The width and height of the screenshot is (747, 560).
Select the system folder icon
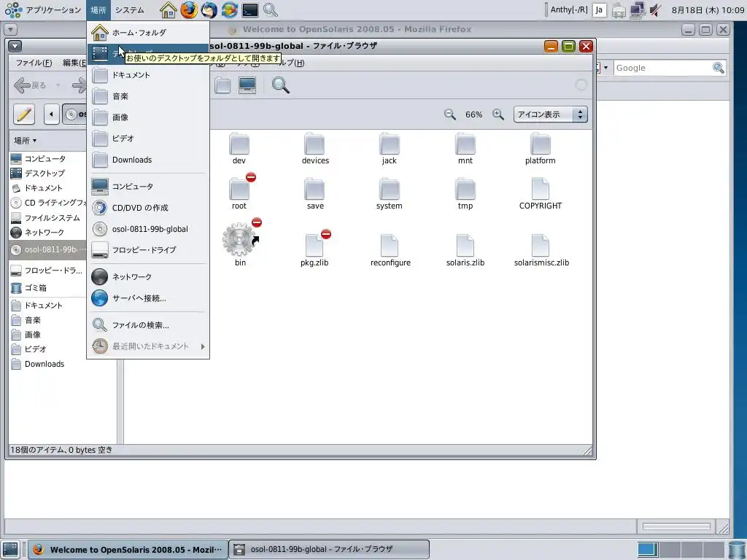pyautogui.click(x=390, y=189)
